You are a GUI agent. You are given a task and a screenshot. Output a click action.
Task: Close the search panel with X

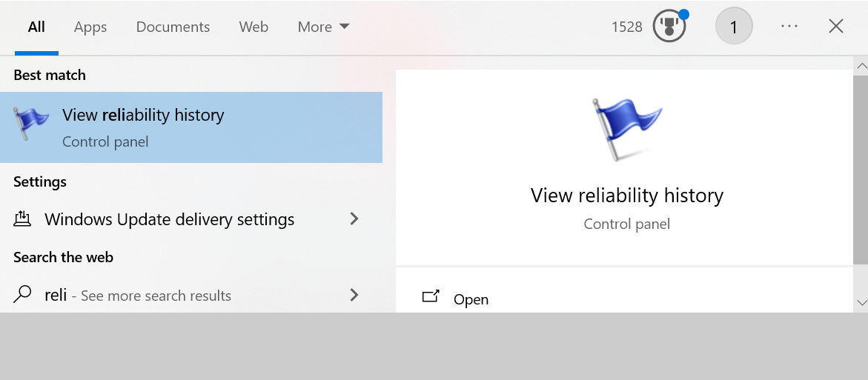[836, 26]
